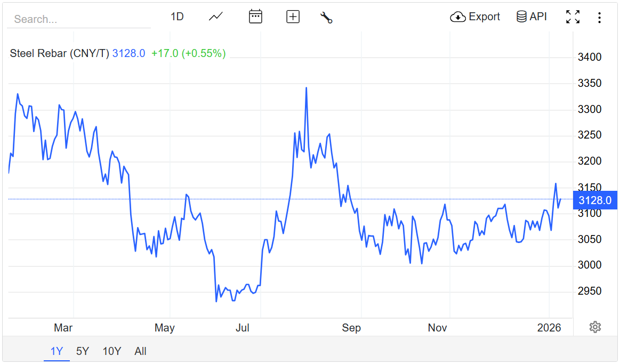Click the plus icon to add comparison

pyautogui.click(x=293, y=17)
